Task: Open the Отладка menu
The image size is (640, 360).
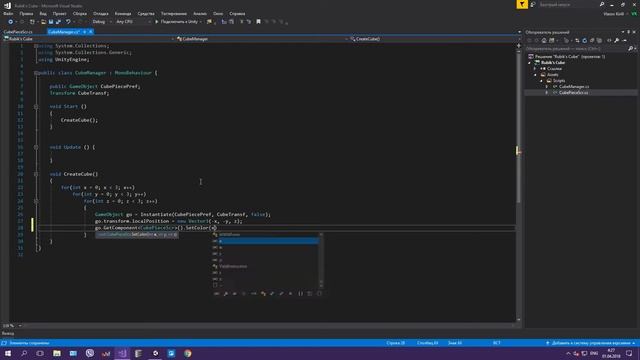Action: coord(100,13)
